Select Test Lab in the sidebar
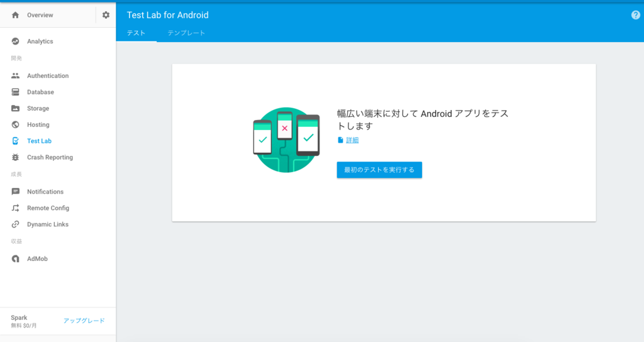Image resolution: width=644 pixels, height=342 pixels. click(39, 141)
